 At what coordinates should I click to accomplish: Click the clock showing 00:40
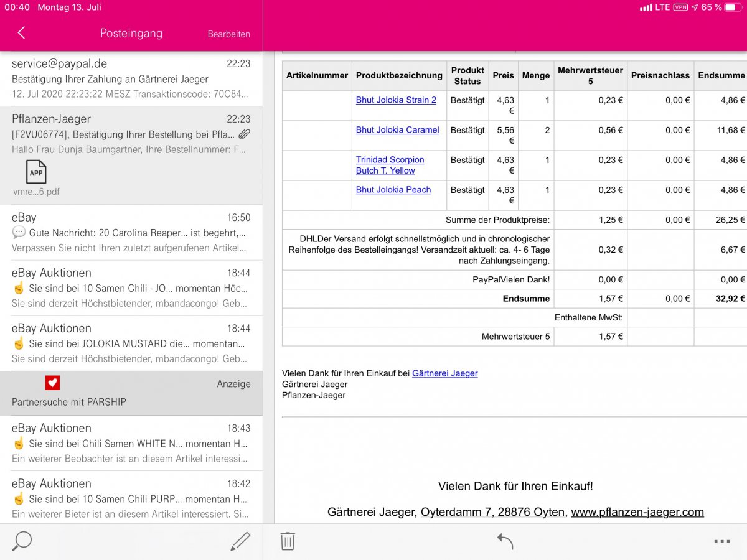coord(17,7)
